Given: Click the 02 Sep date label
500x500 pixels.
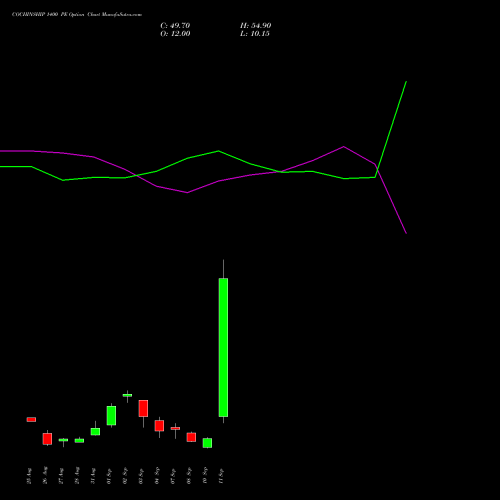Looking at the screenshot, I should [125, 476].
